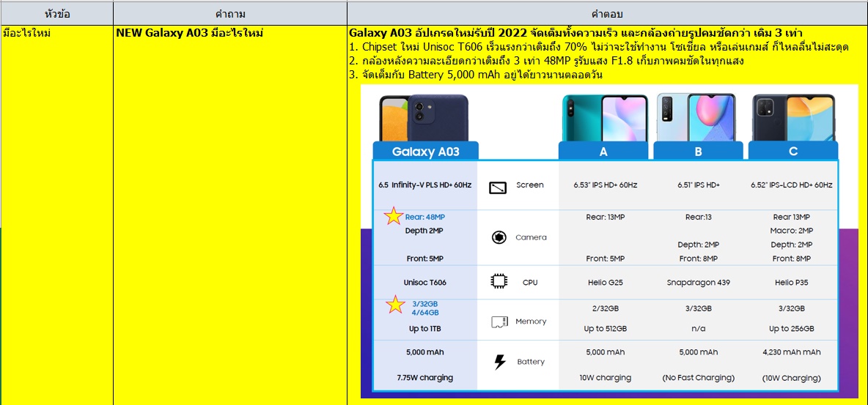This screenshot has width=868, height=405.
Task: Click the blue column label B
Action: [x=699, y=151]
